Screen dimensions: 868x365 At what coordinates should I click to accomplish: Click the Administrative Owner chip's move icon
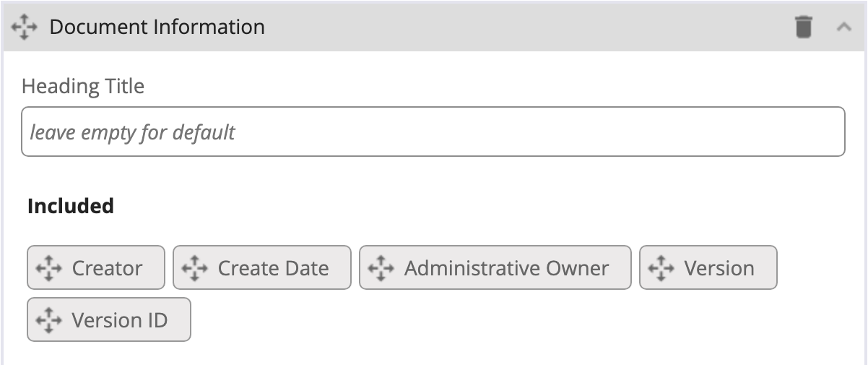(381, 268)
